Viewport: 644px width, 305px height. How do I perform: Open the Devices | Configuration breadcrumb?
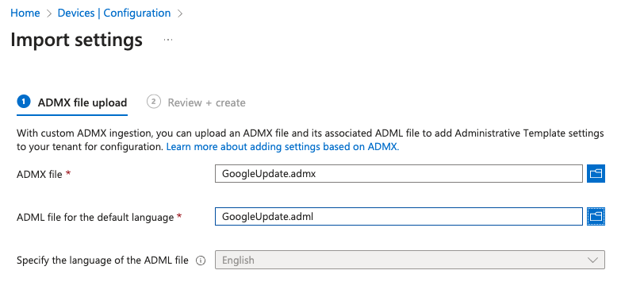(x=114, y=14)
